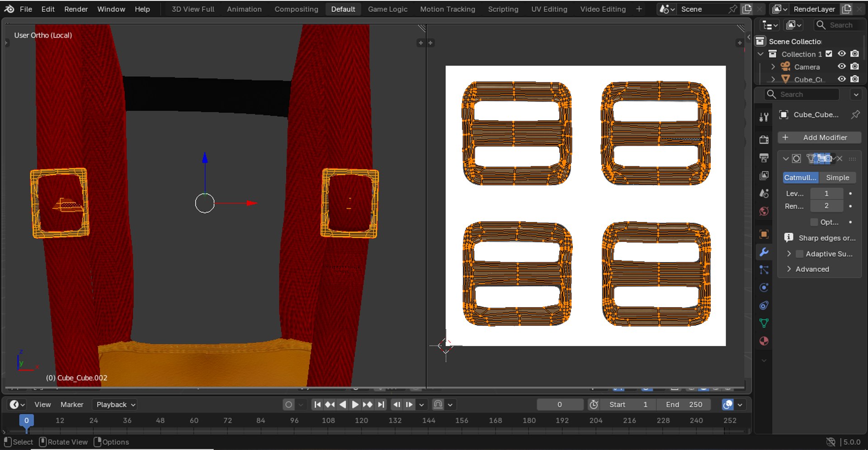The height and width of the screenshot is (450, 868).
Task: Disable Camera in renders
Action: pos(854,66)
